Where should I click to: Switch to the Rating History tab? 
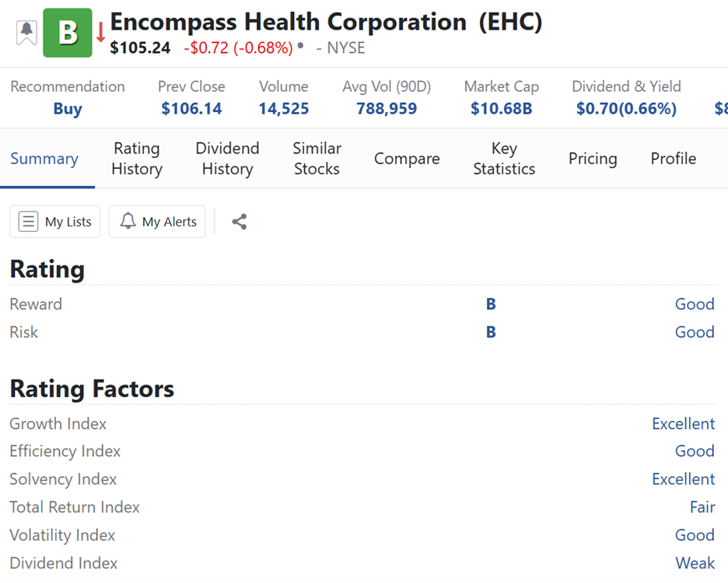point(137,159)
